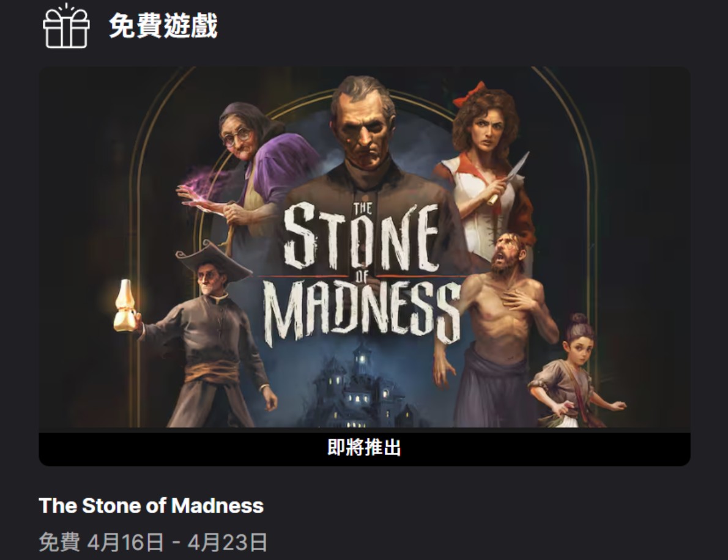Click the man wearing the wide-brimmed hat
Image resolution: width=728 pixels, height=560 pixels.
[214, 334]
